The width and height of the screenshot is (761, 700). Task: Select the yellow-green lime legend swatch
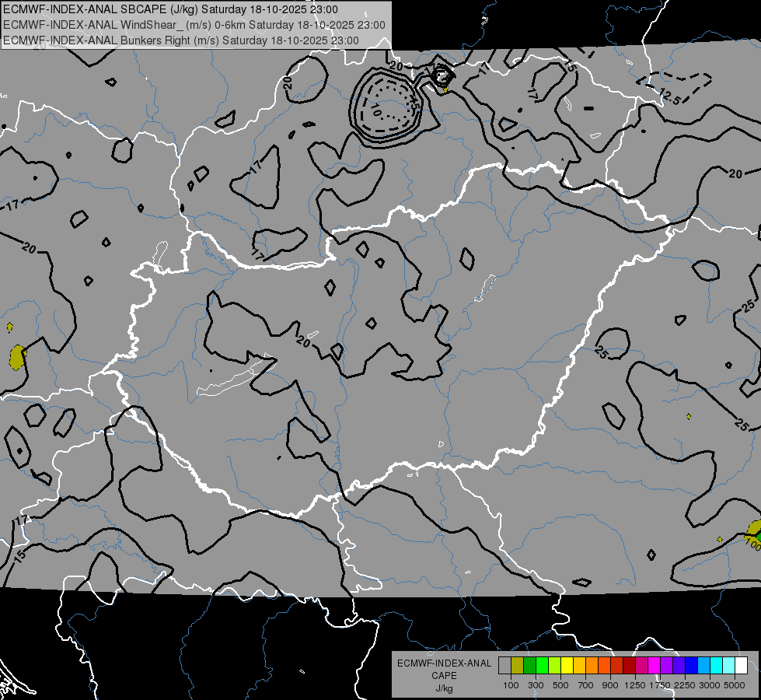(x=555, y=666)
